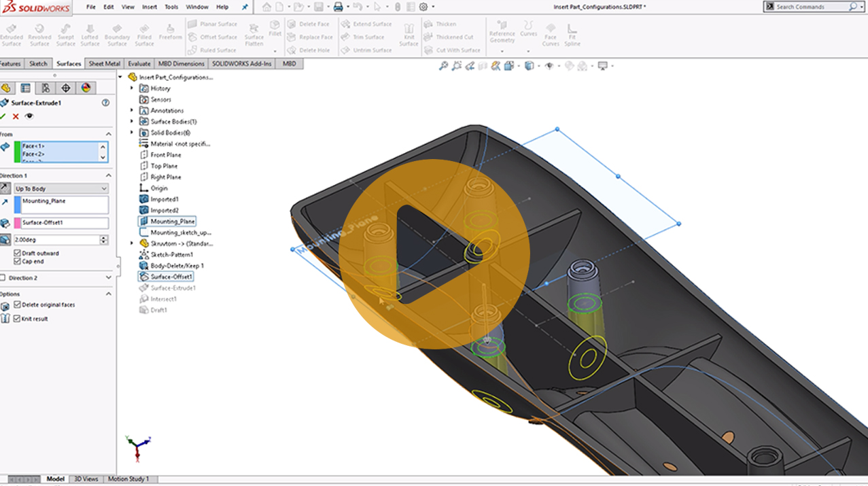Open the Insert menu
Image resolution: width=868 pixels, height=486 pixels.
pyautogui.click(x=150, y=7)
